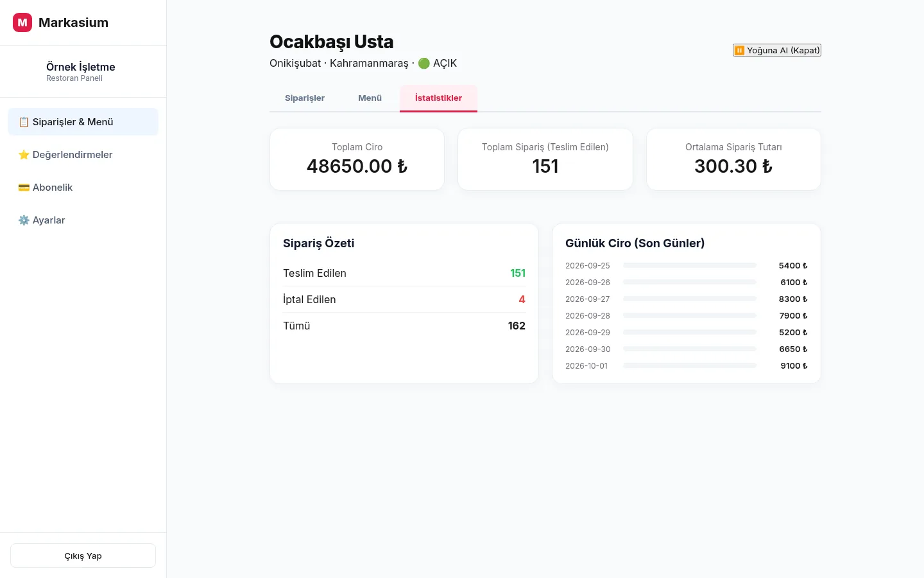The image size is (924, 578).
Task: Click the Tümü total 162
Action: [x=517, y=326]
